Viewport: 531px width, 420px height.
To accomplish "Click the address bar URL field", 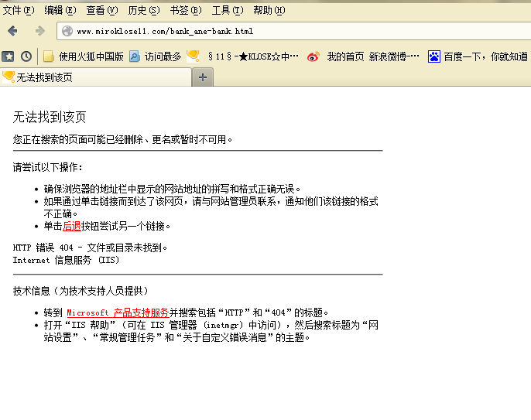I will coord(293,31).
